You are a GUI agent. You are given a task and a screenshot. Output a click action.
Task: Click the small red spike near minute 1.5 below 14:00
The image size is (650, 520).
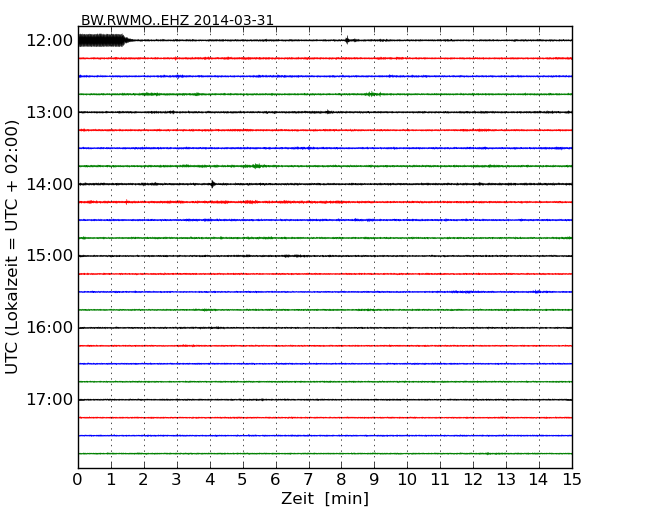pos(127,202)
